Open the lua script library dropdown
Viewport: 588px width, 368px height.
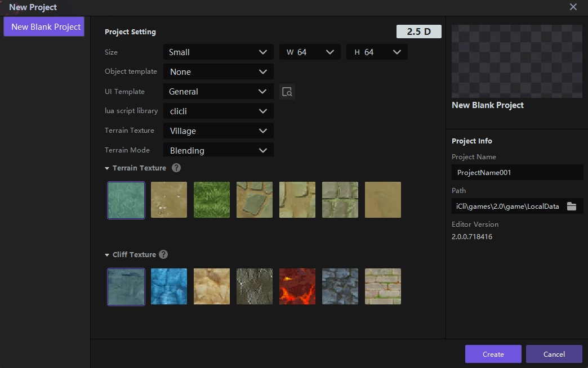[218, 111]
